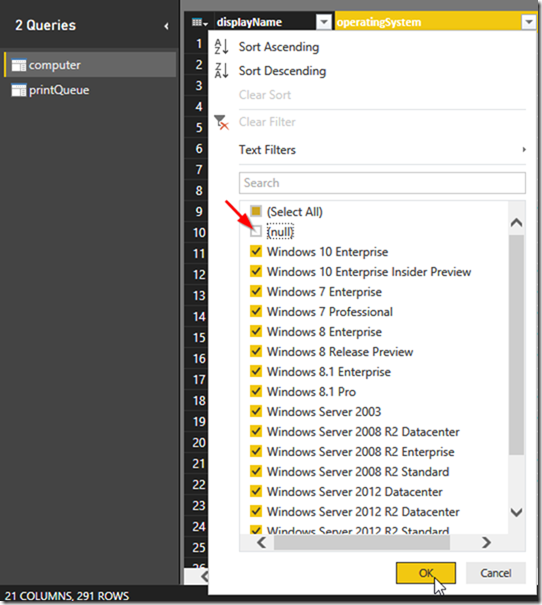Click the filter list scroll up arrow
This screenshot has height=605, width=542.
coord(517,223)
